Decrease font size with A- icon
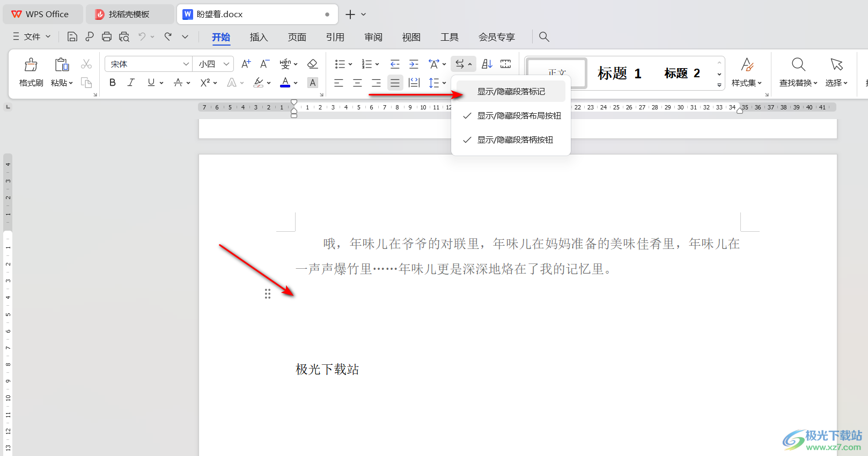 (x=265, y=64)
